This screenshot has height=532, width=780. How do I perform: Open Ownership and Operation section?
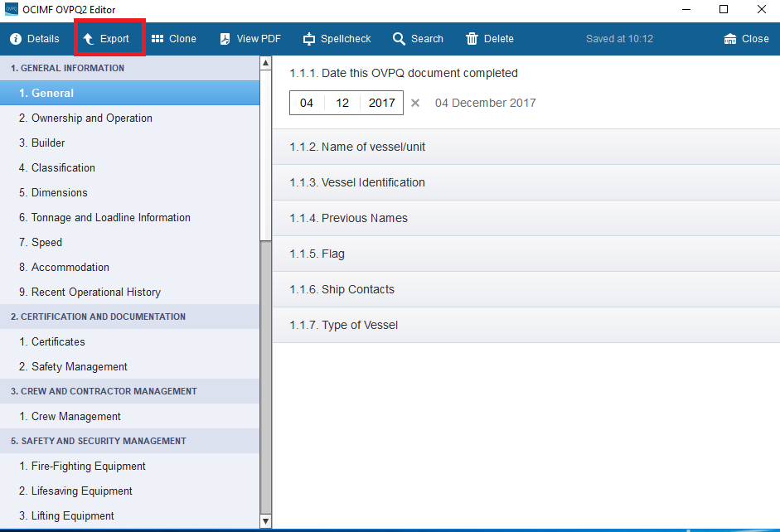(x=129, y=118)
